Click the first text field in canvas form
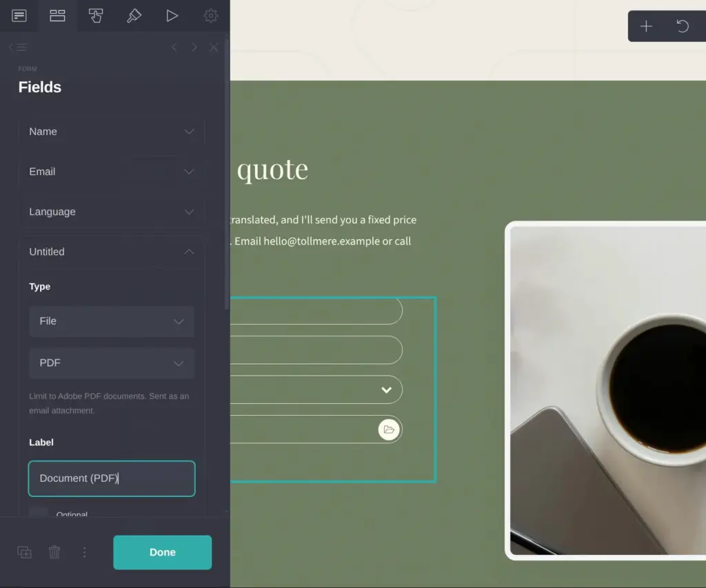Image resolution: width=706 pixels, height=588 pixels. (316, 311)
